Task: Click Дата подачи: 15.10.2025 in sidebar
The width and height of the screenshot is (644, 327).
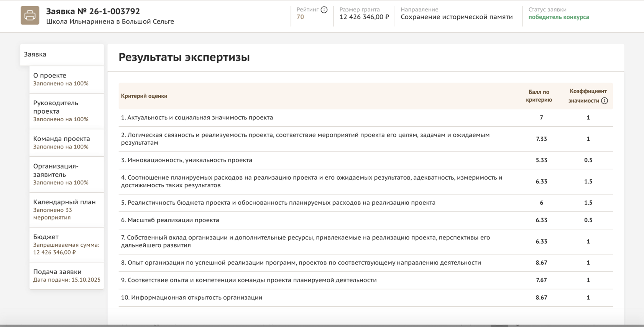Action: tap(67, 280)
